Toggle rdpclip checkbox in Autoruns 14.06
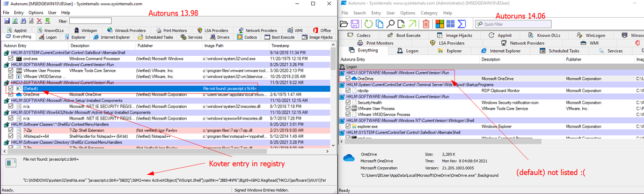Screen dimensions: 644x194 (348, 90)
